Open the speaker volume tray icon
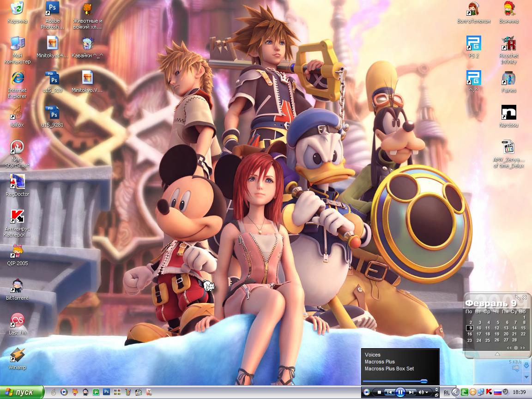The image size is (532, 399). [x=506, y=392]
